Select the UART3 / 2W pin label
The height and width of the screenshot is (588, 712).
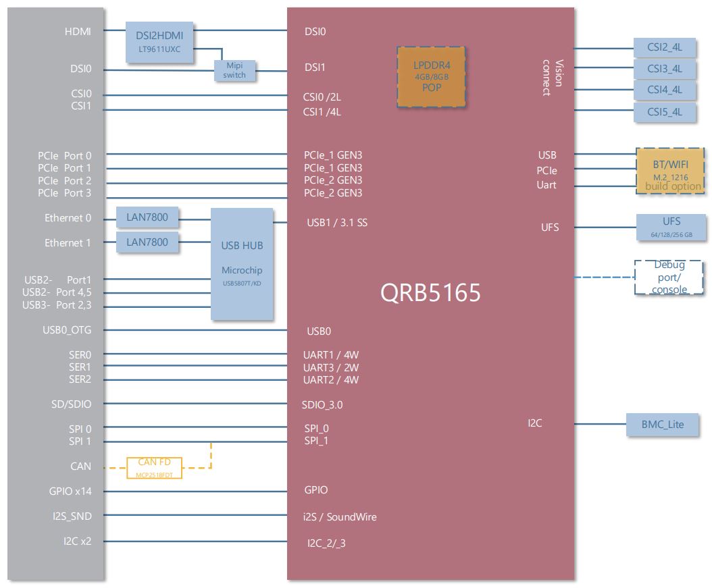331,367
